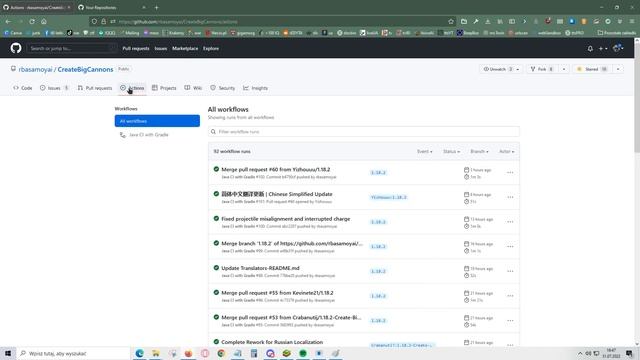Switch to the Code tab
The width and height of the screenshot is (640, 360).
pos(23,88)
